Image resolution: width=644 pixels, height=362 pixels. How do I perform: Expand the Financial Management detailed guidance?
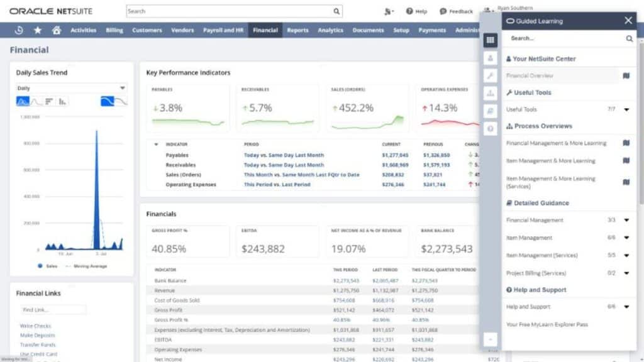pos(625,220)
